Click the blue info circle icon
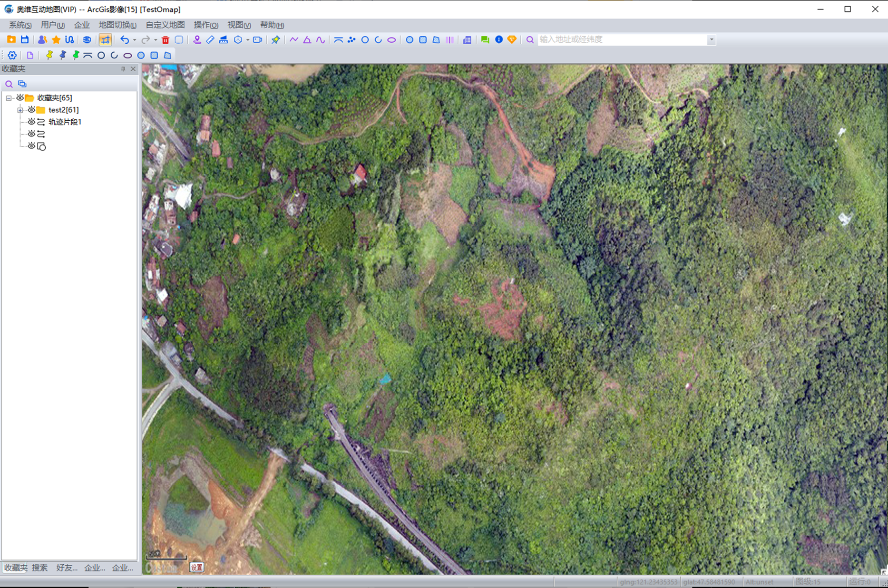 click(498, 40)
